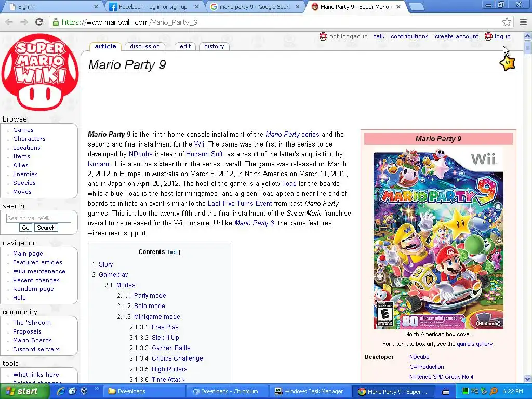Screen dimensions: 532x399
Task: Reload the current page
Action: coord(39,22)
